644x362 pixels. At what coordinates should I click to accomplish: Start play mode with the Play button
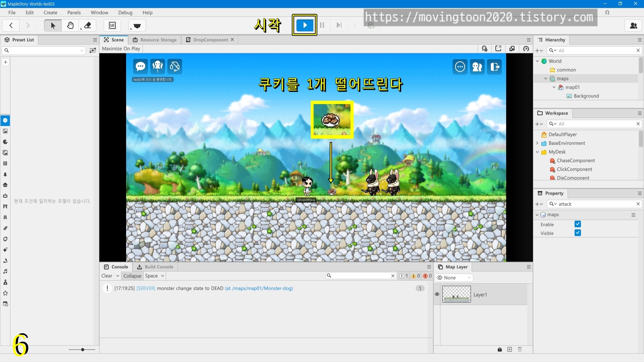pyautogui.click(x=305, y=25)
